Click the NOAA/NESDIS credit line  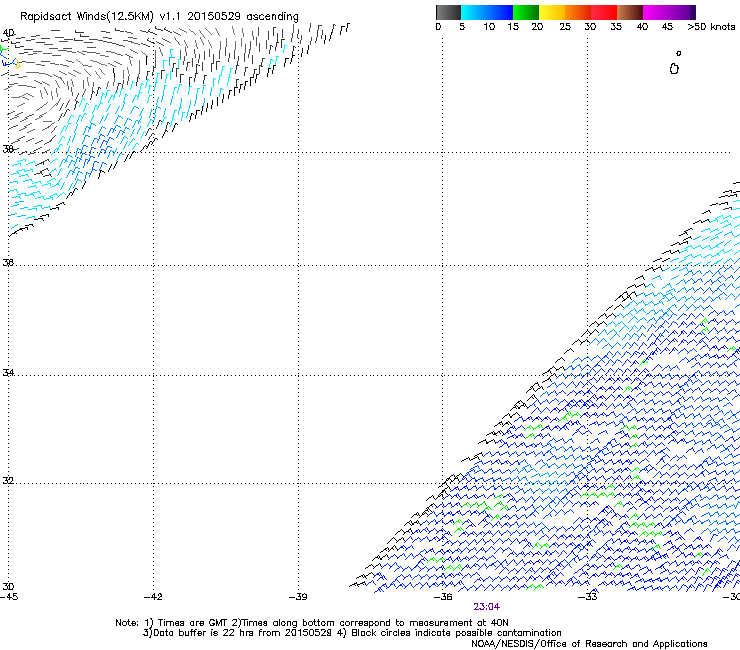tap(589, 644)
